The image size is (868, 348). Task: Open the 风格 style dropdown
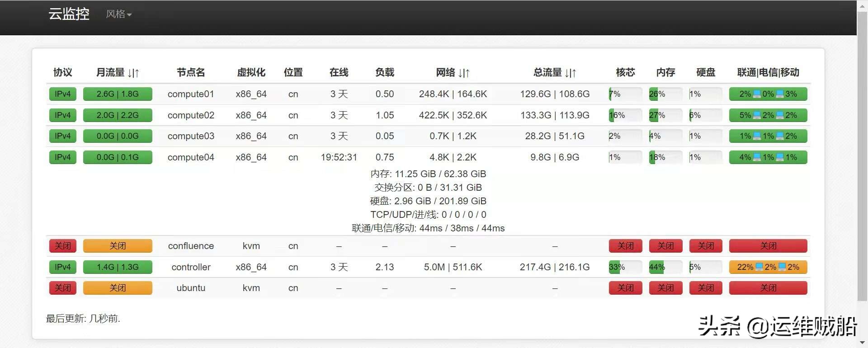click(118, 14)
